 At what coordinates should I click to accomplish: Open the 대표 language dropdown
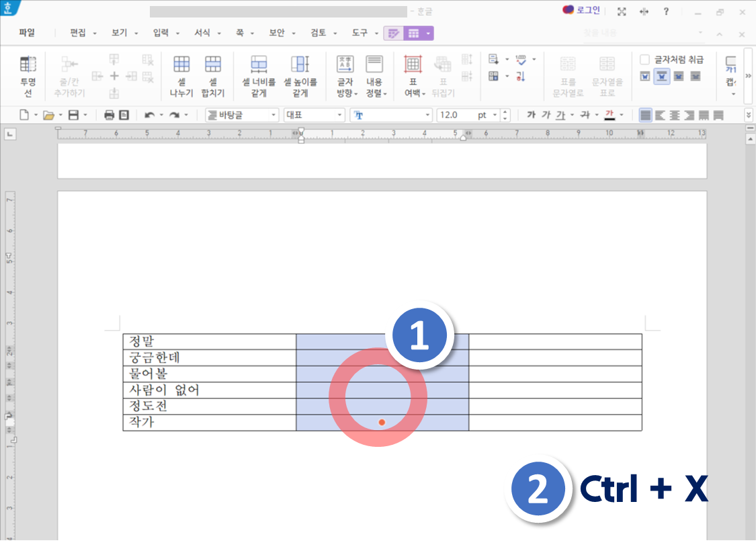click(x=314, y=115)
